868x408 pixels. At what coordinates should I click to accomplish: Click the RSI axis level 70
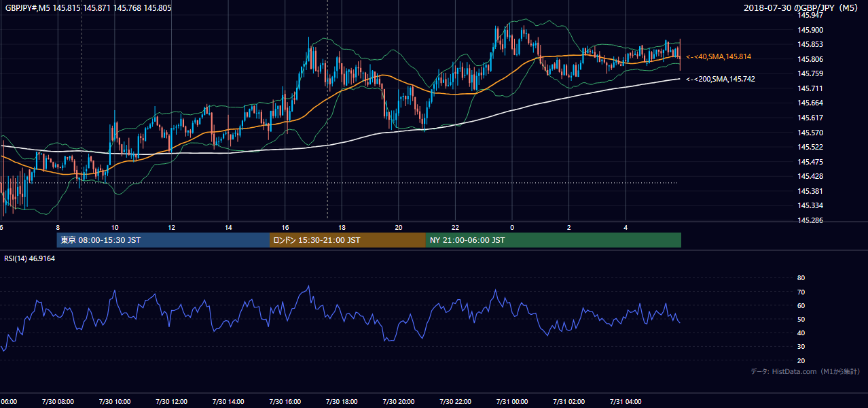click(x=801, y=292)
